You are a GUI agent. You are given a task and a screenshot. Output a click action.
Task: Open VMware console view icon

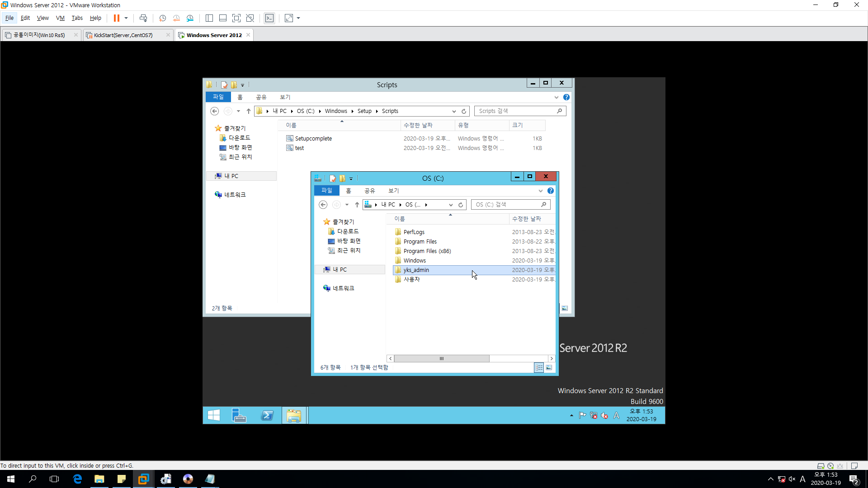point(269,18)
